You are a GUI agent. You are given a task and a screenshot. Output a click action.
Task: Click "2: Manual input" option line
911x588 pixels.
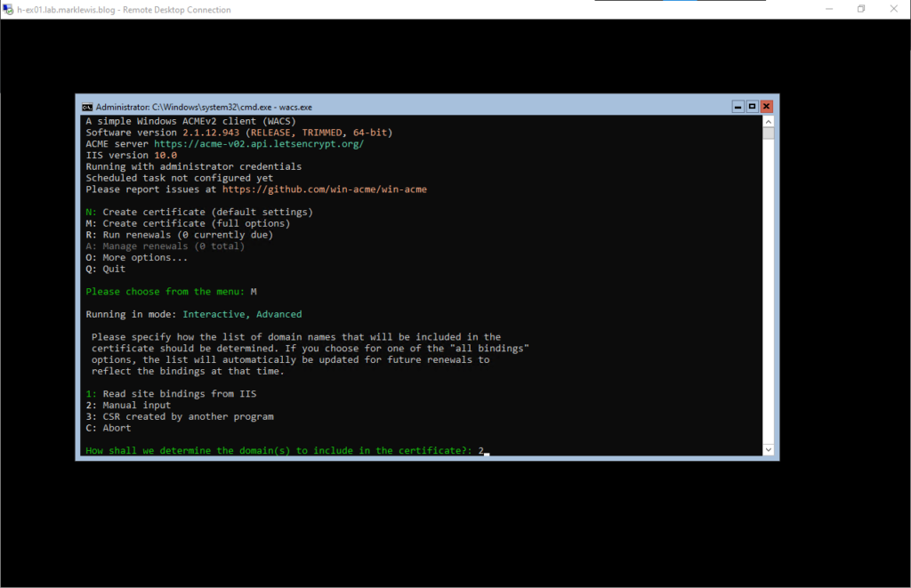128,406
